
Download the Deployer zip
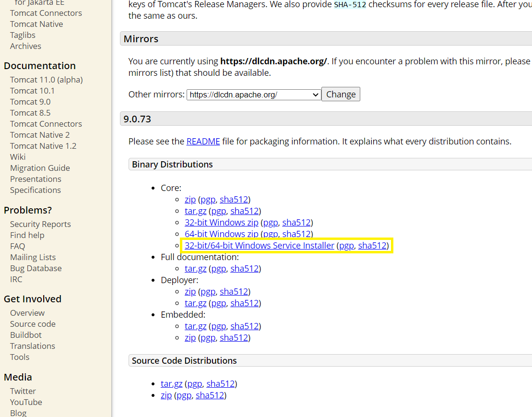tap(190, 292)
